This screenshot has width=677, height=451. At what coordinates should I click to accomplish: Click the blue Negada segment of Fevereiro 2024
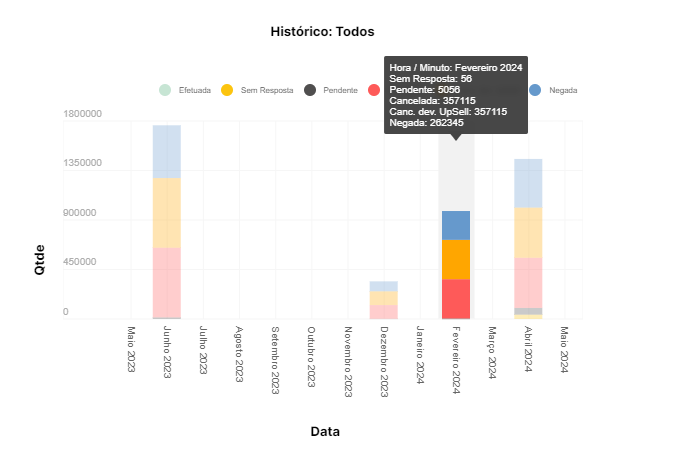coord(456,225)
